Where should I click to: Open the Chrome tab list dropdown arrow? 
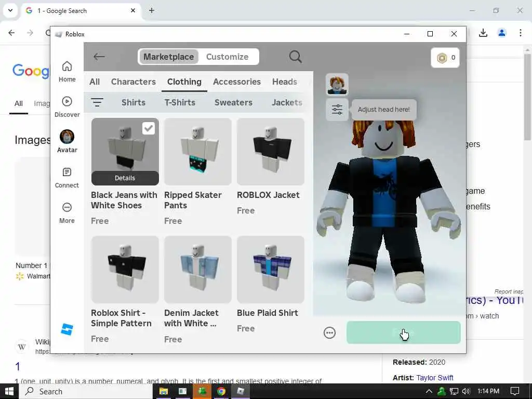pyautogui.click(x=10, y=10)
